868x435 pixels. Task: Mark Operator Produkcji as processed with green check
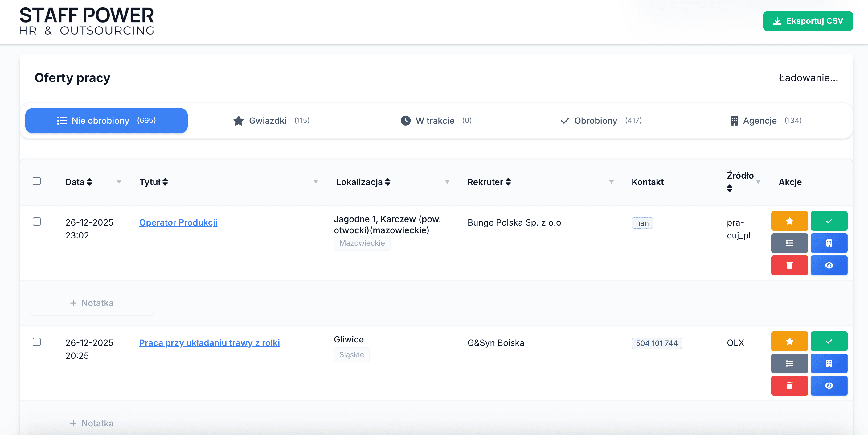tap(829, 221)
